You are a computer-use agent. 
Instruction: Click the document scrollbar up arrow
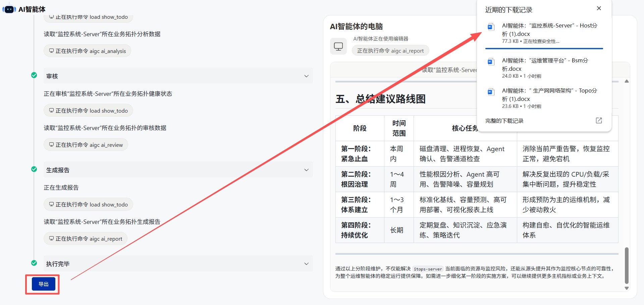point(627,81)
